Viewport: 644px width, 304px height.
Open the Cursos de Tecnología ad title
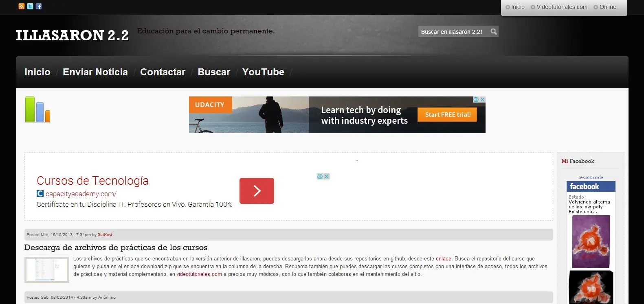92,181
